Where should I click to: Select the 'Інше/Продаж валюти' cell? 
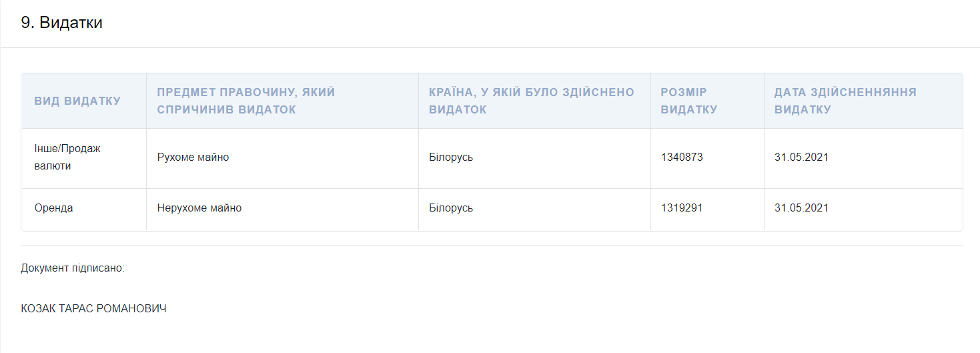67,157
